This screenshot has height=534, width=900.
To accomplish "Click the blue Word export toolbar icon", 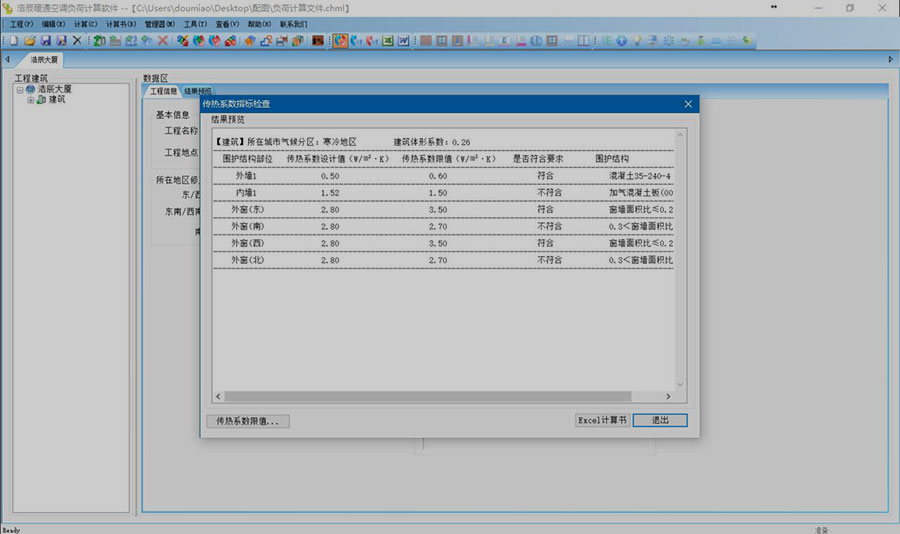I will tap(404, 41).
